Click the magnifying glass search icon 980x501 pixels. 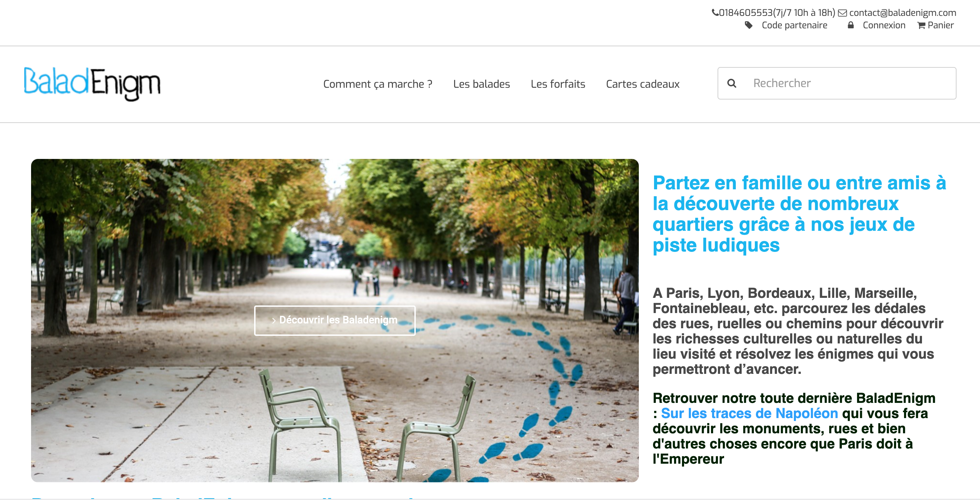click(732, 83)
